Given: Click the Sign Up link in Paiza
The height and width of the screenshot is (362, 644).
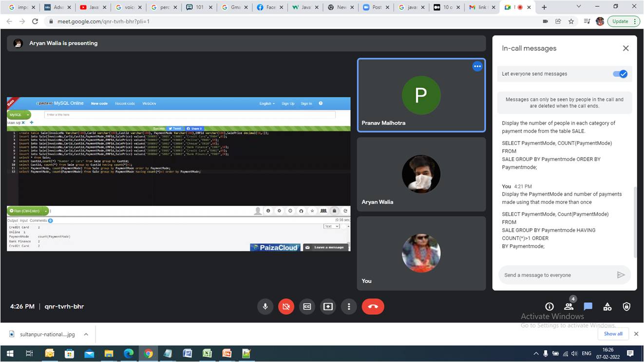Looking at the screenshot, I should point(288,104).
